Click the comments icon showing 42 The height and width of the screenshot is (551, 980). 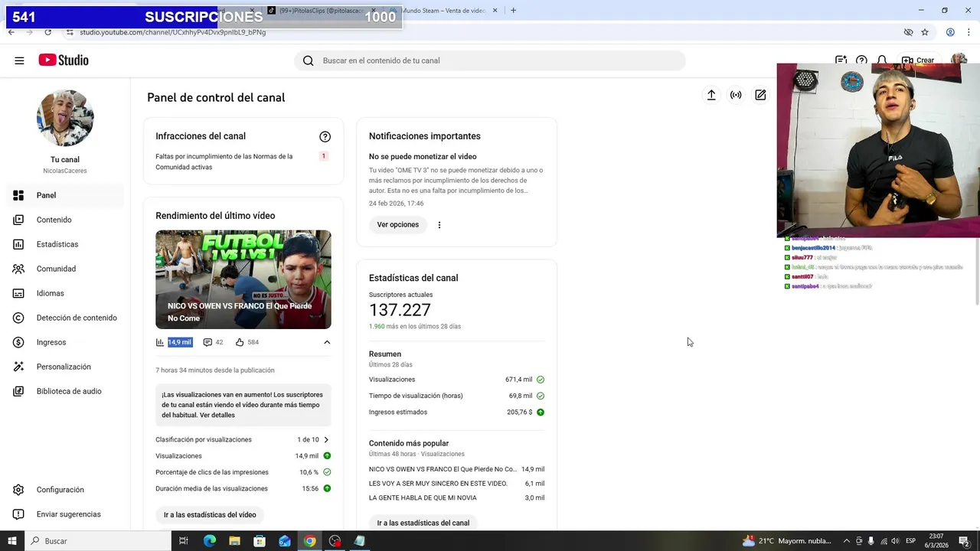[x=207, y=342]
